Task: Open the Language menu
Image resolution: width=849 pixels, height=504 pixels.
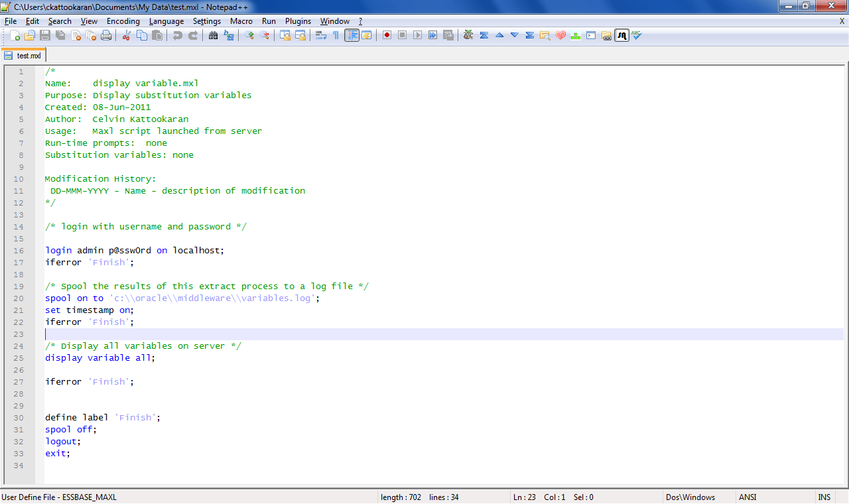Action: pos(166,21)
